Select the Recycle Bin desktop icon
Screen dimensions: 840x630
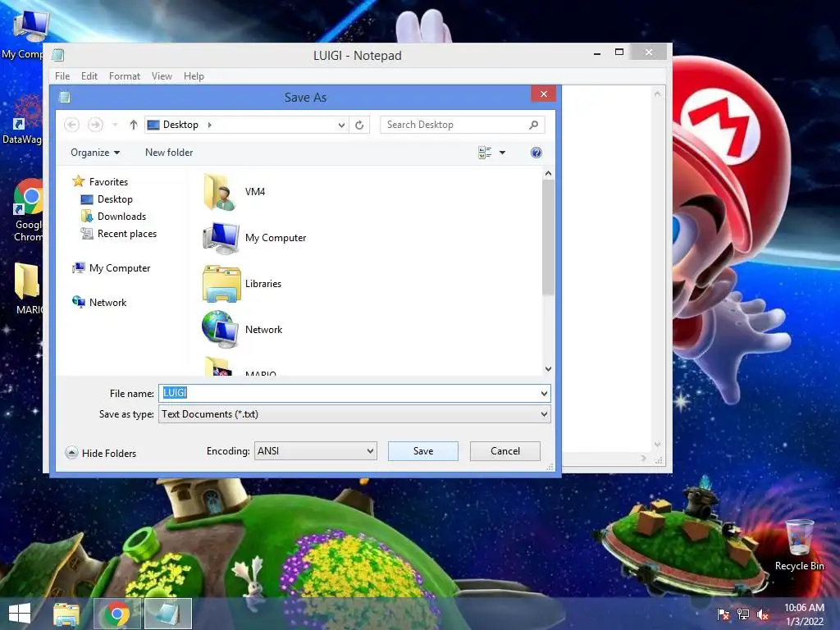click(x=799, y=546)
